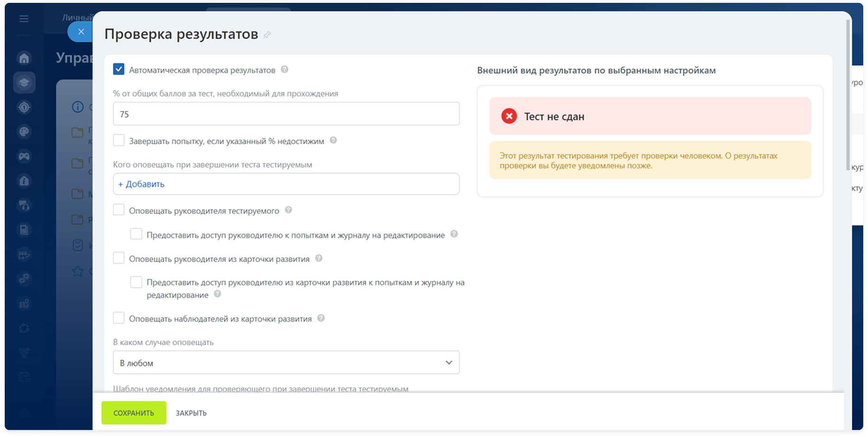
Task: Show help for Завершать попытку option
Action: 333,140
